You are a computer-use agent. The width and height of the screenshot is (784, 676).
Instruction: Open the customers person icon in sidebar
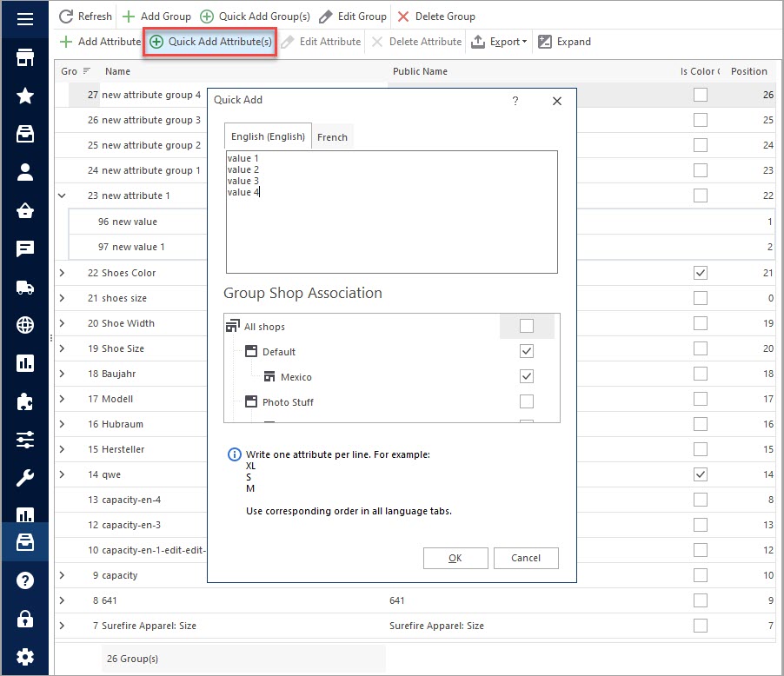(x=25, y=171)
